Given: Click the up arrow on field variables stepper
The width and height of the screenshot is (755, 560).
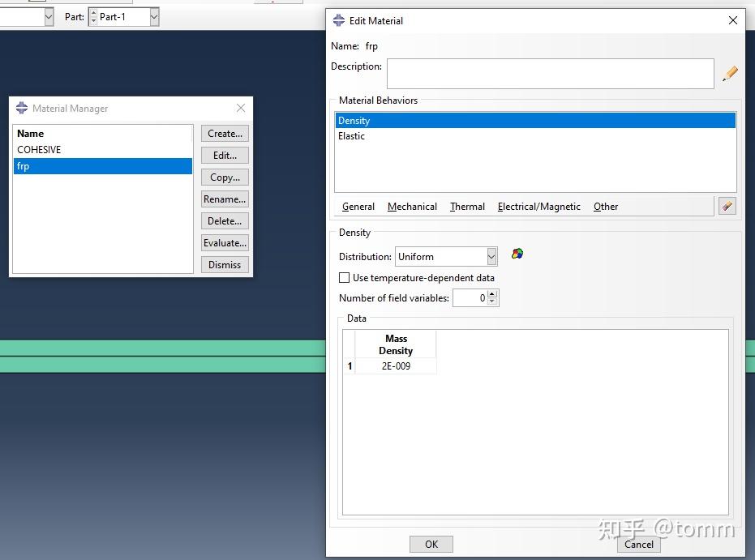Looking at the screenshot, I should click(x=492, y=294).
